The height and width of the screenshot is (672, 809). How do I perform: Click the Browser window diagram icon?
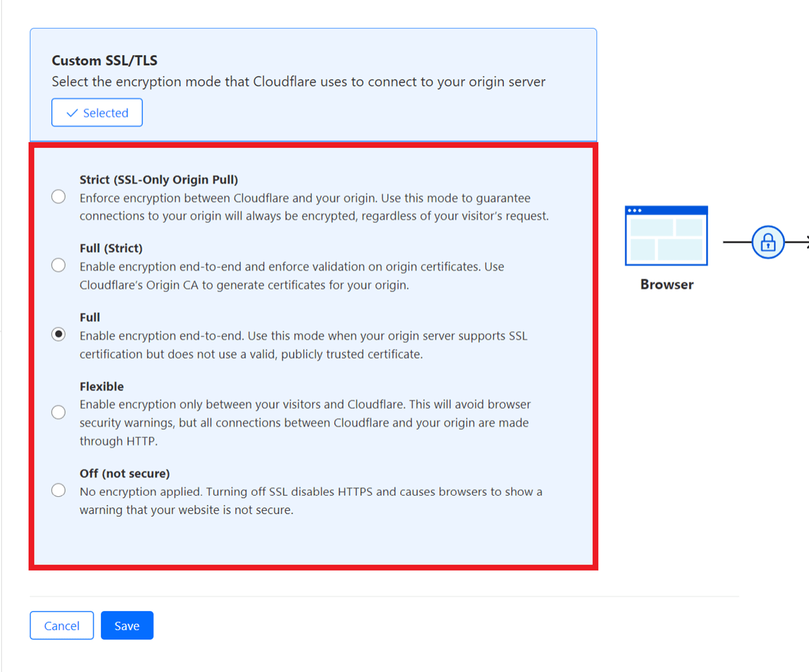click(666, 235)
